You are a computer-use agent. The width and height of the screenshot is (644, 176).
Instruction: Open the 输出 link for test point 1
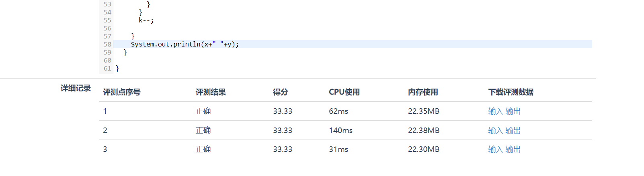tap(513, 111)
